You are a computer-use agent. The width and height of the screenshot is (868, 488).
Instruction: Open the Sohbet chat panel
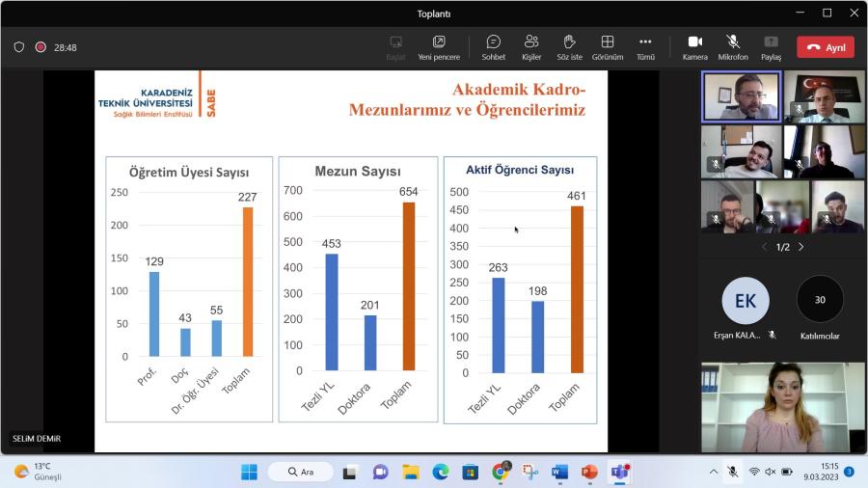(x=493, y=47)
